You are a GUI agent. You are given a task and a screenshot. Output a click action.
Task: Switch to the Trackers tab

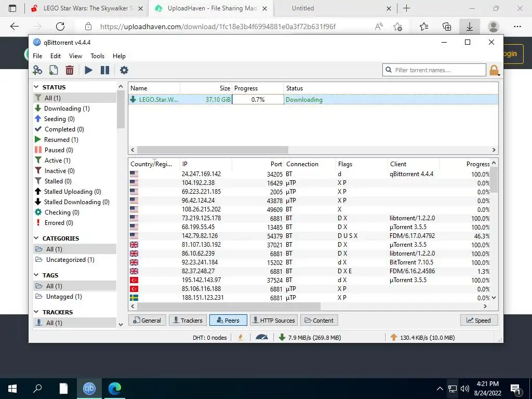(x=188, y=320)
